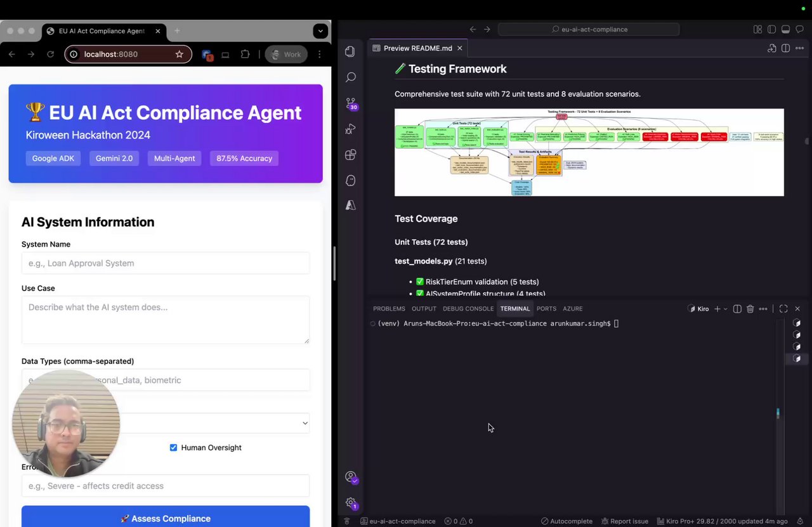Click the Use Case text area
Image resolution: width=812 pixels, height=527 pixels.
click(x=166, y=320)
